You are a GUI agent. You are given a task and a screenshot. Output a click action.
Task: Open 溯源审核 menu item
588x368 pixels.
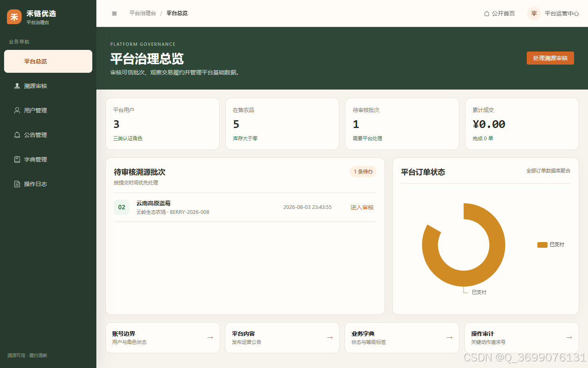(x=48, y=86)
